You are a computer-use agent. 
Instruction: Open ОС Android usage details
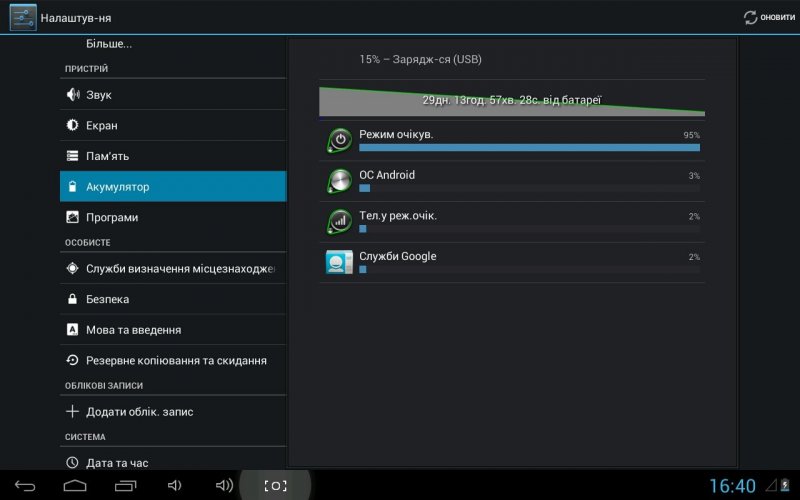(x=512, y=181)
